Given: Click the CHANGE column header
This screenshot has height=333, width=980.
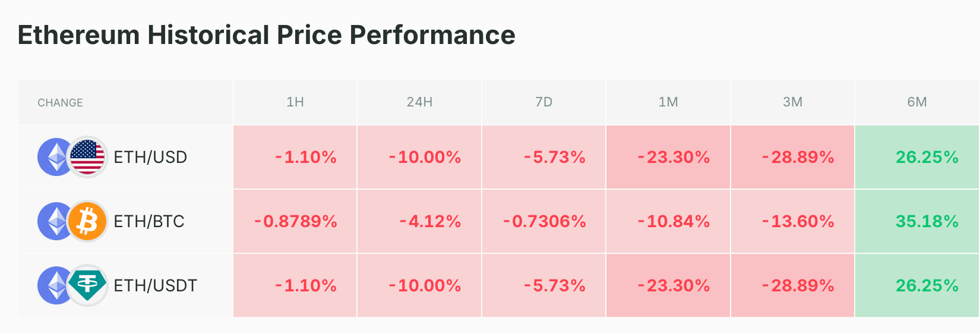Looking at the screenshot, I should tap(60, 103).
